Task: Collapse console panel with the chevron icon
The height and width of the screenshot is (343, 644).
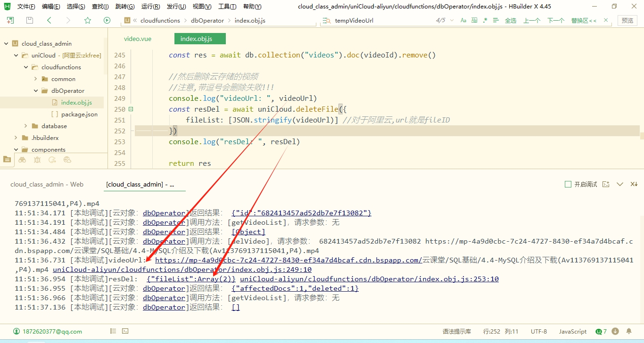Action: point(620,184)
